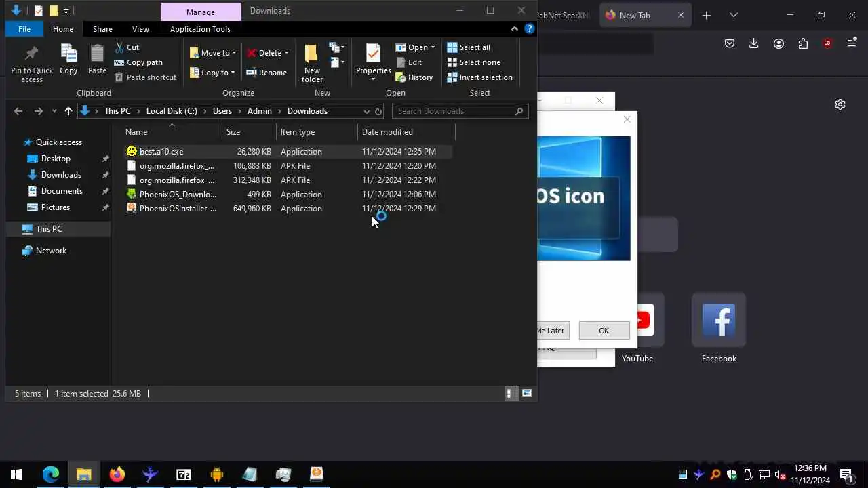Screen dimensions: 868x488
Task: Switch to the View ribbon tab
Action: click(x=140, y=29)
